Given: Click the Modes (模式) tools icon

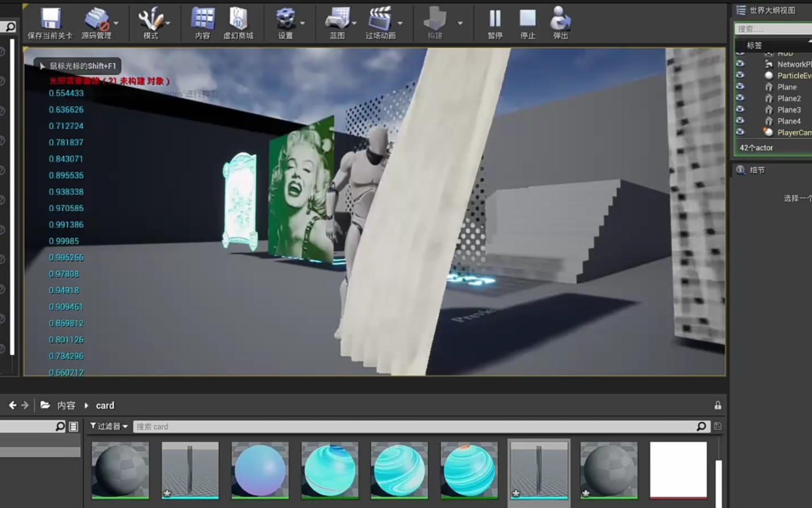Looking at the screenshot, I should 150,19.
